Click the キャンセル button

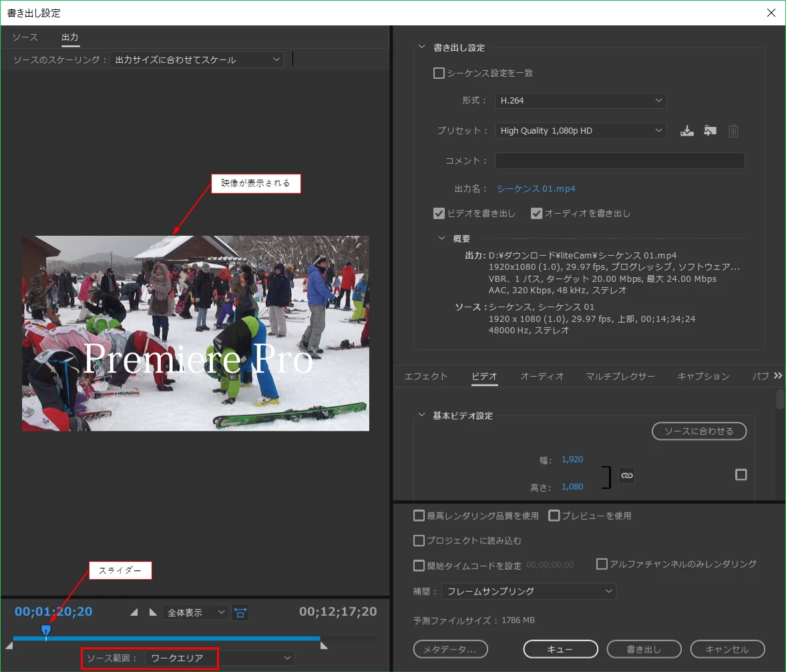pyautogui.click(x=727, y=649)
